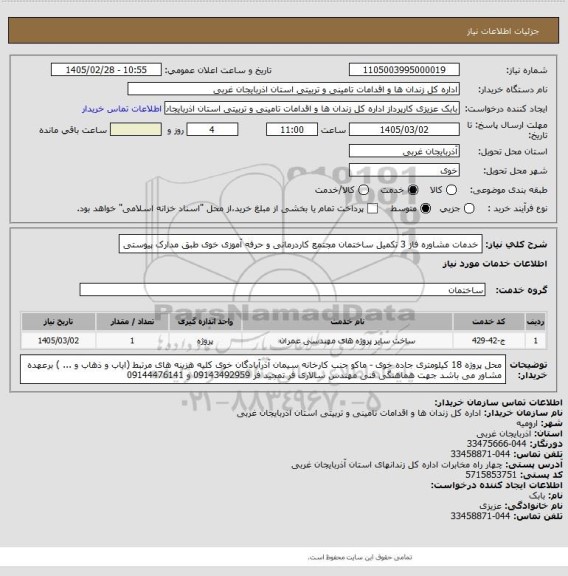Click service code cell ج-42-429
The image size is (568, 576).
(489, 341)
